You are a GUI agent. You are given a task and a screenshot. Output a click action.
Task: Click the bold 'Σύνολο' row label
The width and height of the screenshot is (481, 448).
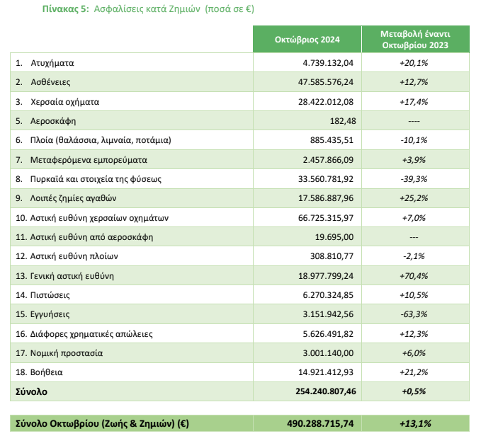coord(31,392)
